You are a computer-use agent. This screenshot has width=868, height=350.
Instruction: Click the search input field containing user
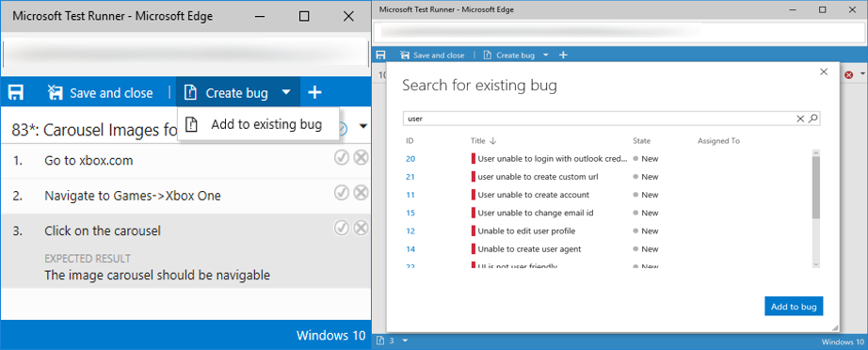pos(600,119)
